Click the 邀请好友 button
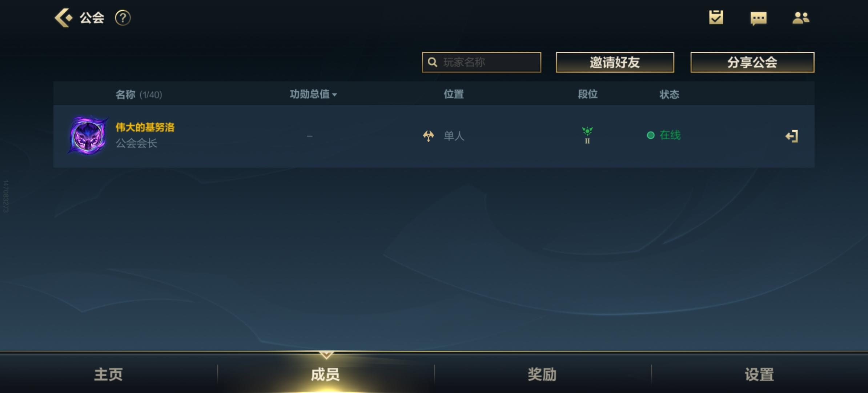 click(615, 62)
